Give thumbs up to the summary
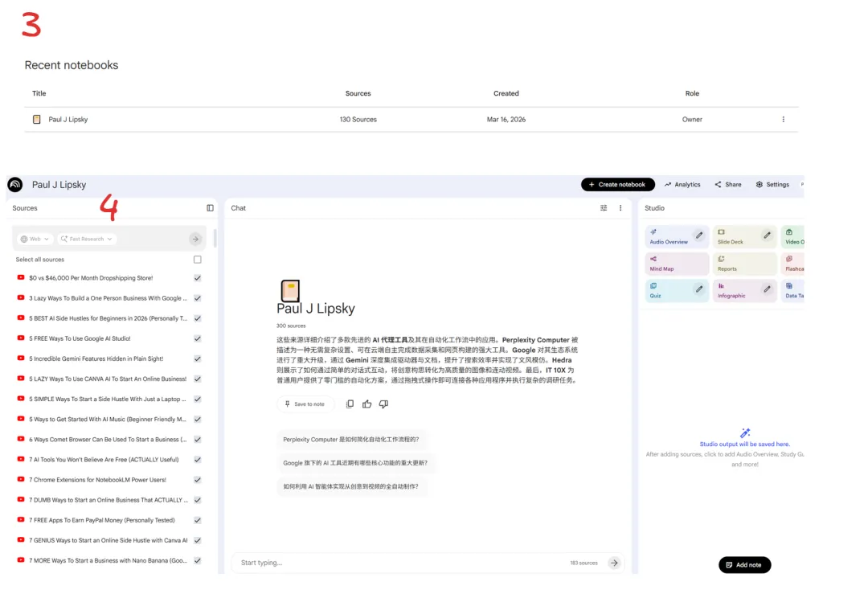The width and height of the screenshot is (868, 594). pos(366,404)
